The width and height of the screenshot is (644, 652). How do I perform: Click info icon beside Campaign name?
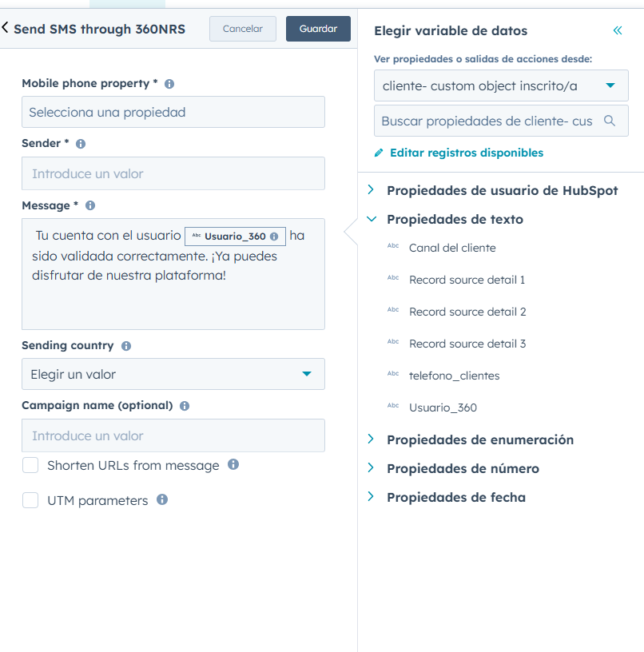pyautogui.click(x=185, y=406)
